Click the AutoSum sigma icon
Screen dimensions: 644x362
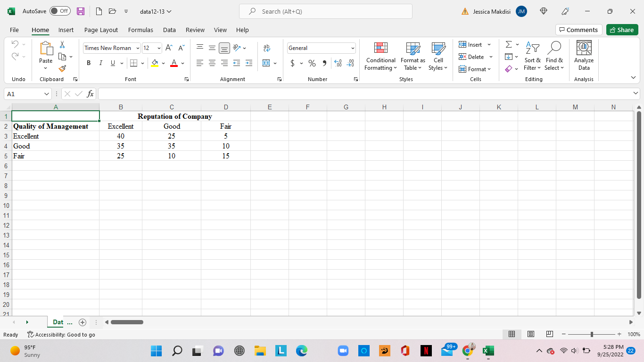tap(509, 44)
